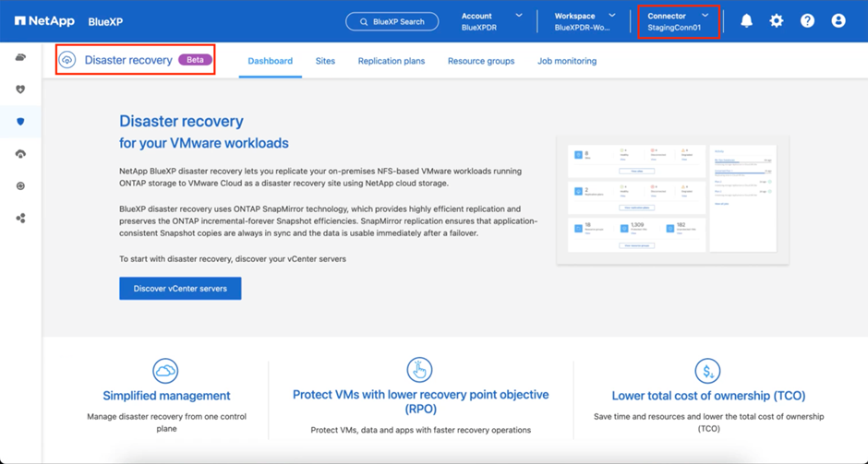868x464 pixels.
Task: Open the Replication plans tab
Action: [392, 61]
